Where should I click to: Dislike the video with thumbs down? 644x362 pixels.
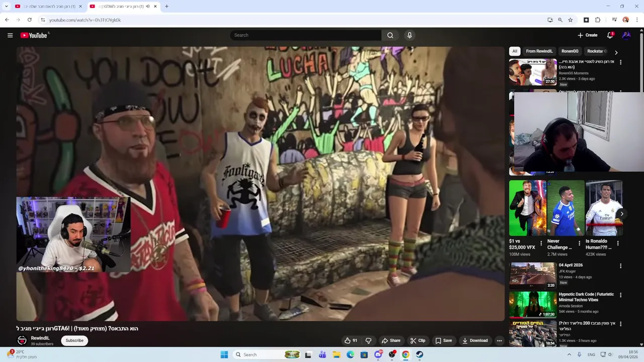[368, 340]
